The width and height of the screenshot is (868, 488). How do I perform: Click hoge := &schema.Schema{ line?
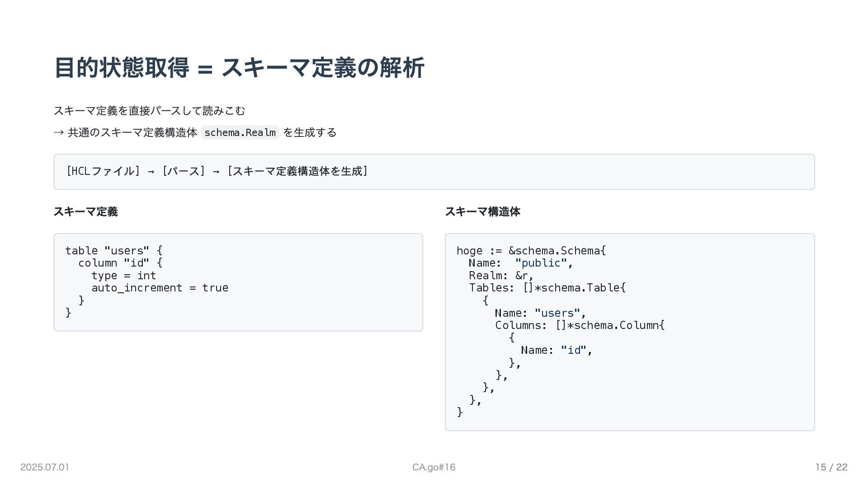click(x=531, y=250)
